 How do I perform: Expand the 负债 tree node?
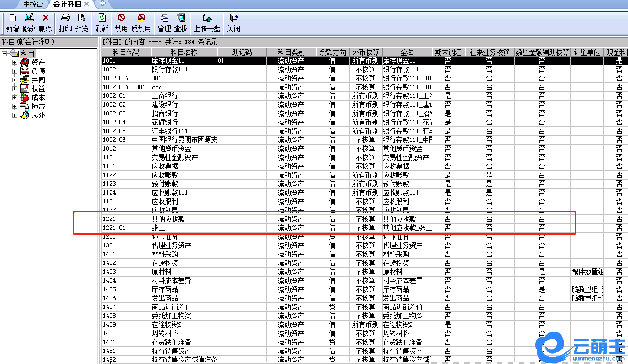tap(15, 71)
